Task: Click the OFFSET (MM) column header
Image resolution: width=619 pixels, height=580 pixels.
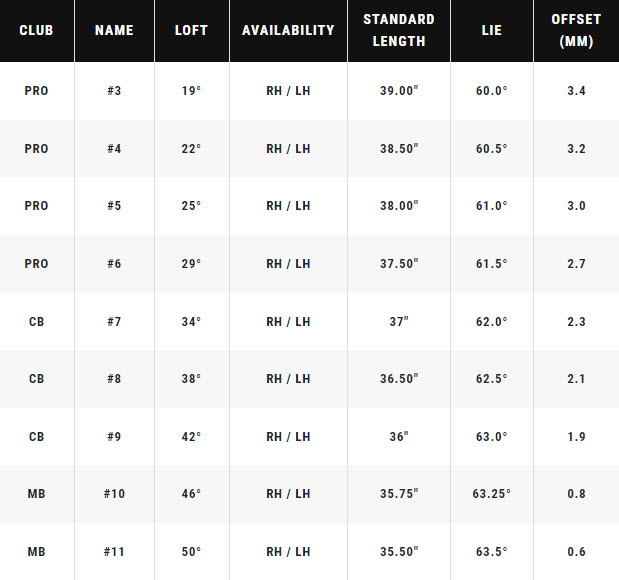Action: (x=576, y=30)
